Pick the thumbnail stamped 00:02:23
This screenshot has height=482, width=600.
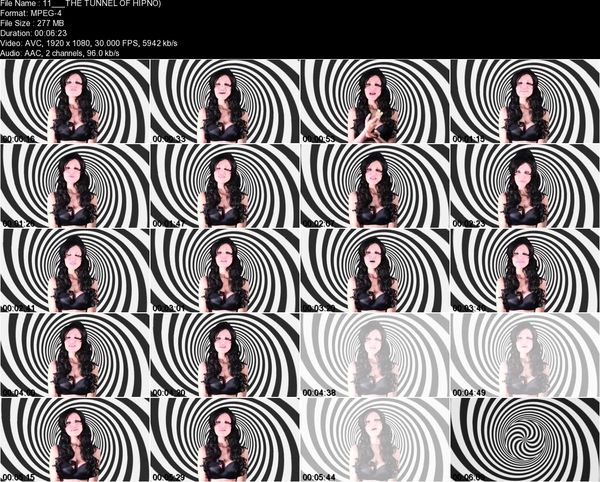click(525, 186)
